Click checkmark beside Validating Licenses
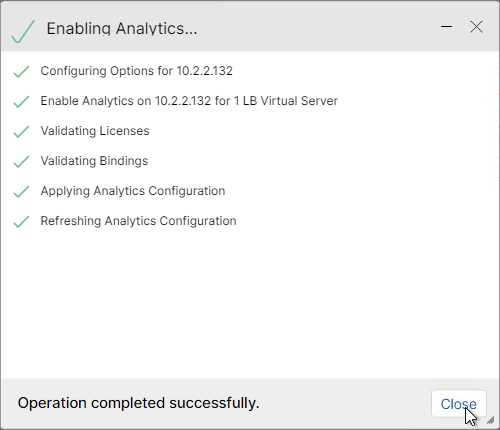This screenshot has height=430, width=500. (x=21, y=131)
